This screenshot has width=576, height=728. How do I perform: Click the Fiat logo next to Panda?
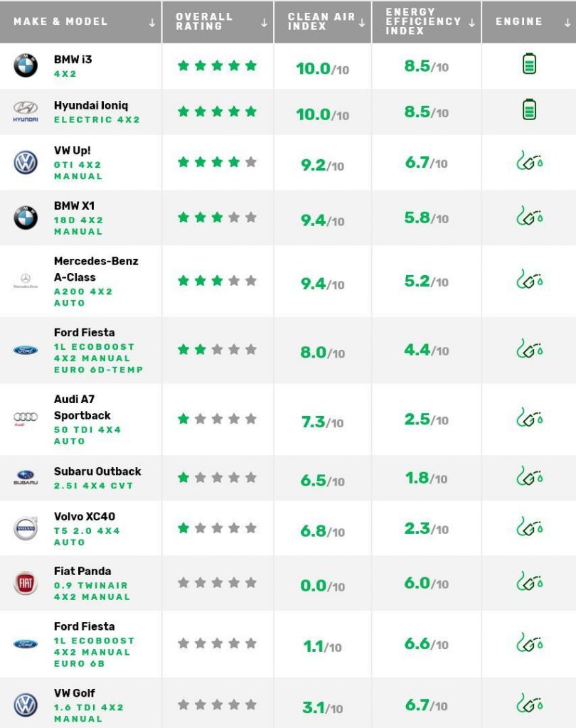[26, 583]
